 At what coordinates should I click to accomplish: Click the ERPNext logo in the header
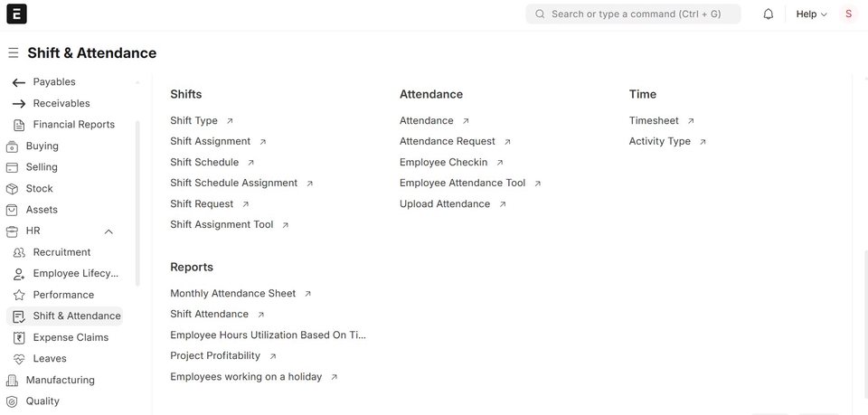click(16, 14)
